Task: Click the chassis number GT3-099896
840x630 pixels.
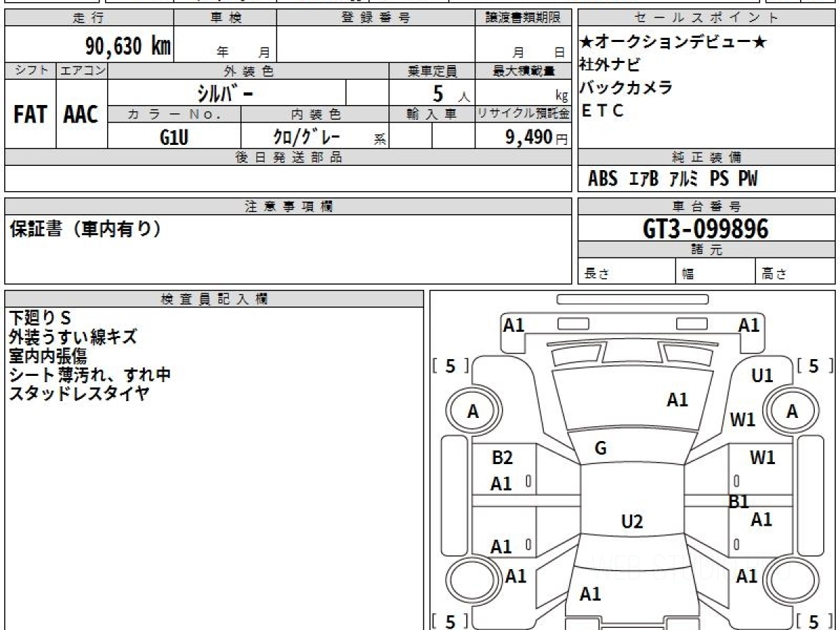Action: [x=706, y=229]
